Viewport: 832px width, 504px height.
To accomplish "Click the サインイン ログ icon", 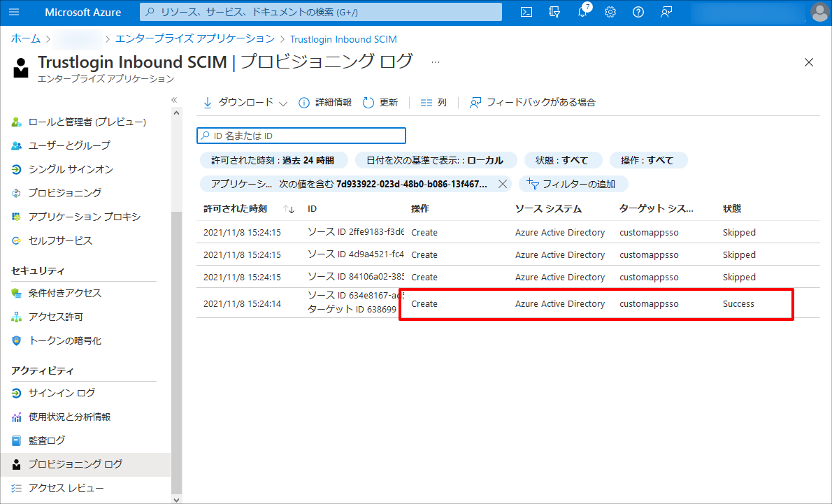I will pyautogui.click(x=17, y=393).
